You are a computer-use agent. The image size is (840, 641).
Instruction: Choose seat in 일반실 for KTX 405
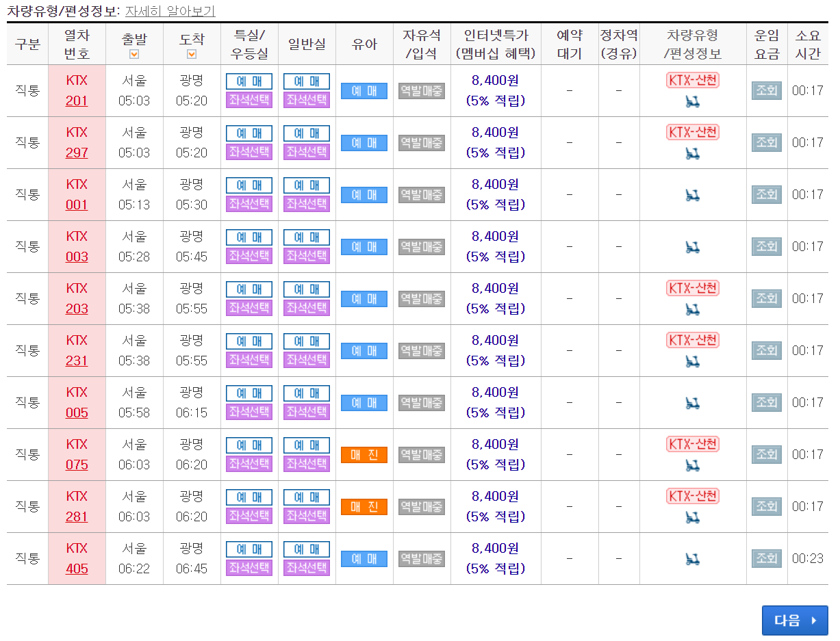(307, 568)
